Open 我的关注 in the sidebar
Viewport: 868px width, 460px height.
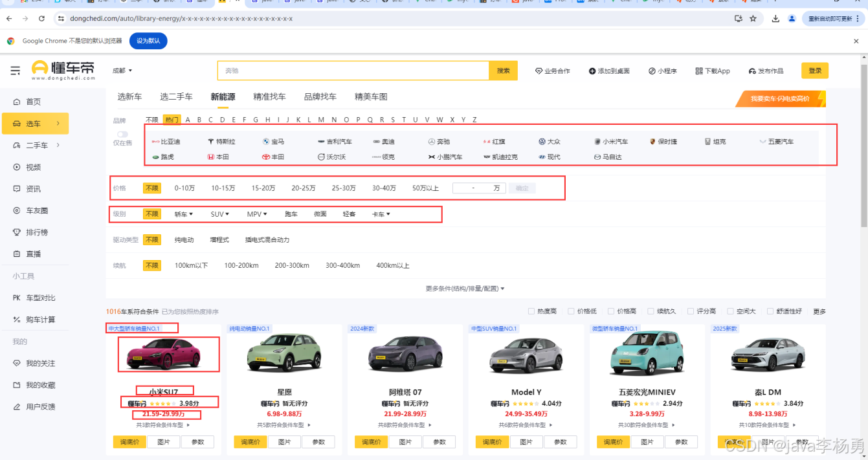pyautogui.click(x=34, y=364)
